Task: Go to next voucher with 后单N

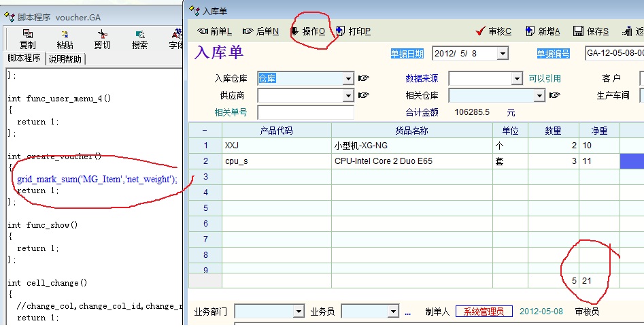Action: click(x=260, y=31)
